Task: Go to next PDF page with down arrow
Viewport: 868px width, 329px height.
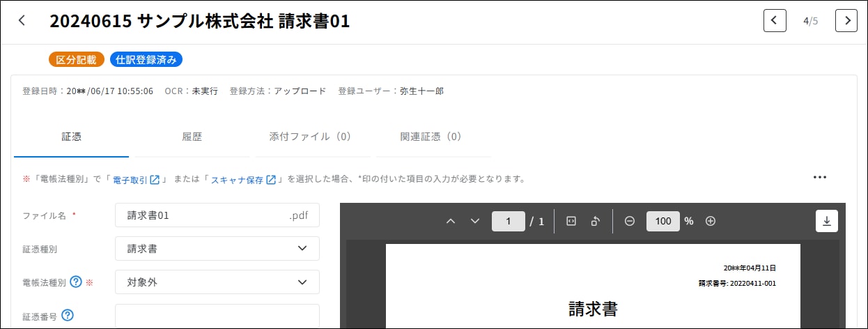Action: (475, 221)
